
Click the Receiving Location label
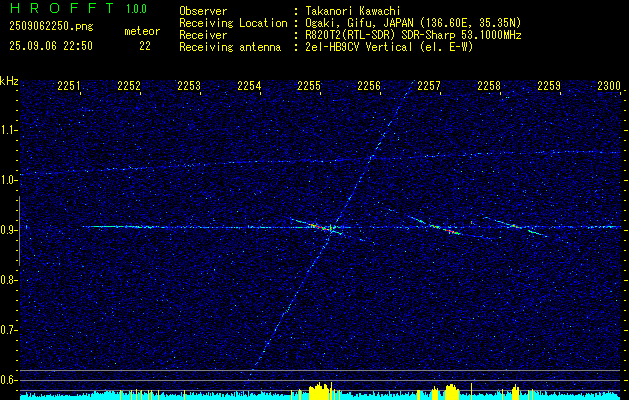click(x=233, y=23)
